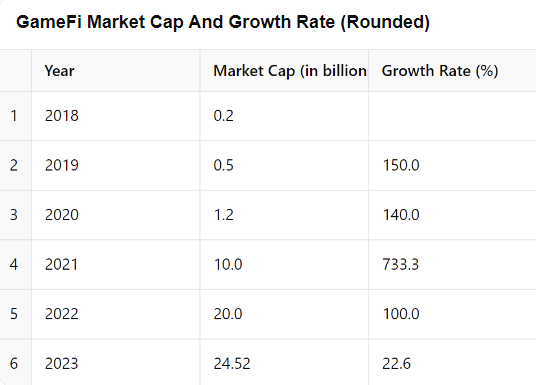536x385 pixels.
Task: Click the GameFi Market Cap table title
Action: coord(223,22)
